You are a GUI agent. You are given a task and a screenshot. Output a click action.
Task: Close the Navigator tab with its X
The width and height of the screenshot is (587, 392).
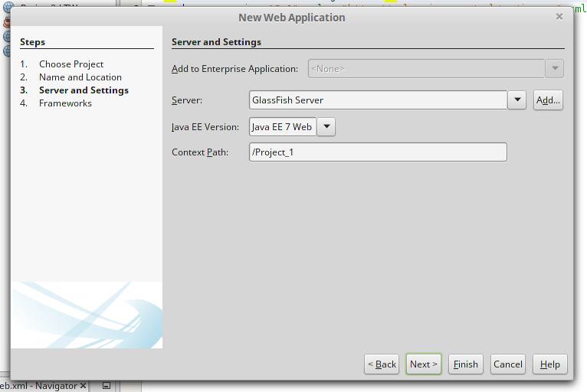point(84,386)
